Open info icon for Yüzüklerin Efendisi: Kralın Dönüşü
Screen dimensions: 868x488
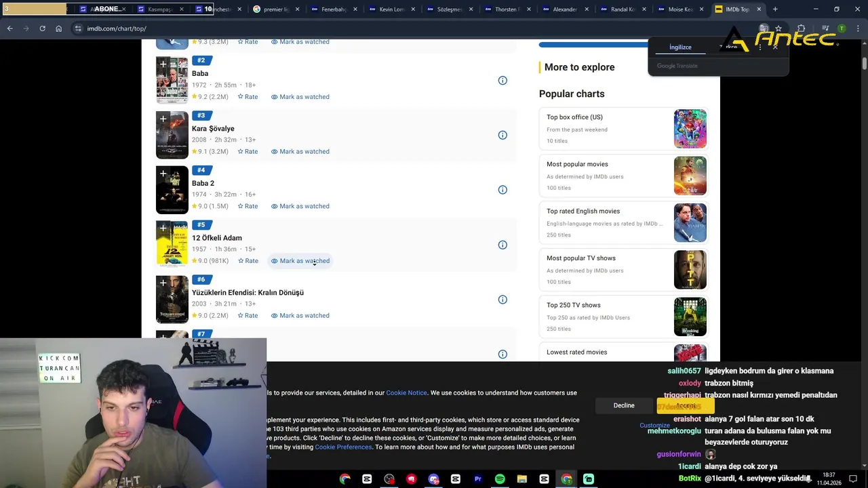click(502, 300)
